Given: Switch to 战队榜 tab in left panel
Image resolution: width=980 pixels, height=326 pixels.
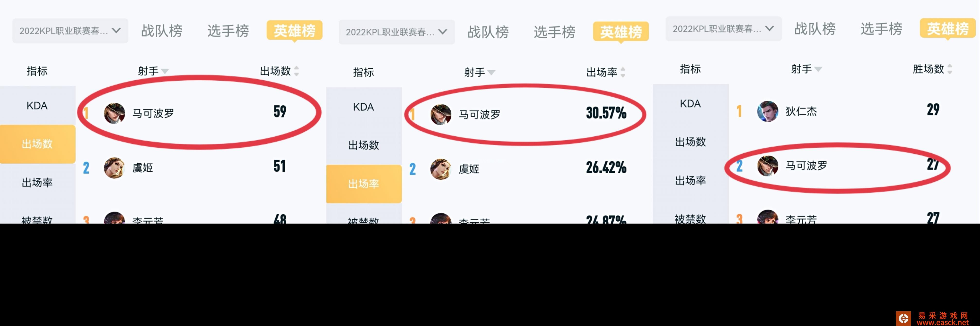Looking at the screenshot, I should pos(162,31).
